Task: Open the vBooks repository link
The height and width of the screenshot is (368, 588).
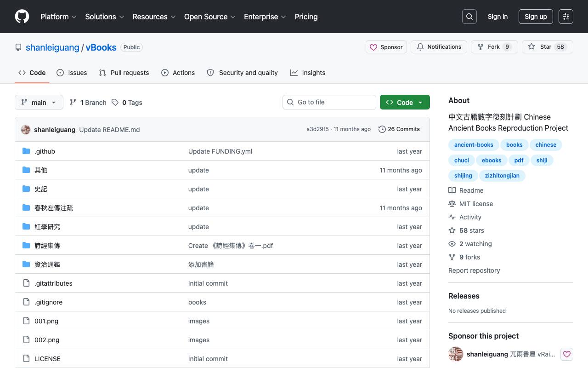Action: click(x=101, y=47)
